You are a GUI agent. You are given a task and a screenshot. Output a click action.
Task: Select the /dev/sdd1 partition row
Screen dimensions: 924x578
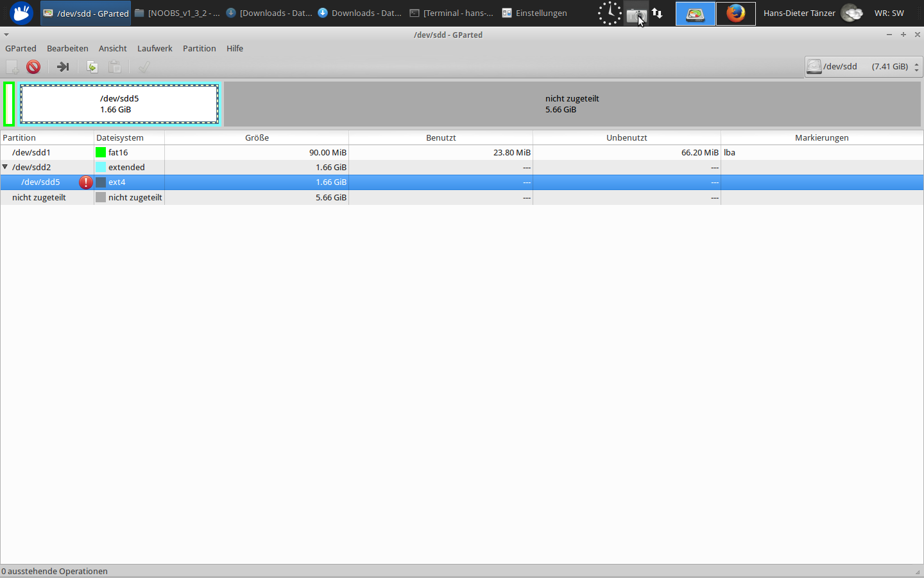[462, 153]
